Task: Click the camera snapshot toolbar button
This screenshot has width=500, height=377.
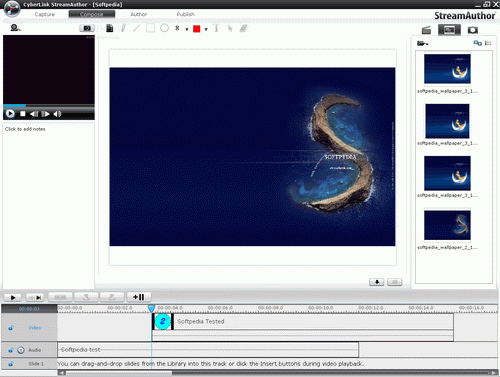Action: 87,28
